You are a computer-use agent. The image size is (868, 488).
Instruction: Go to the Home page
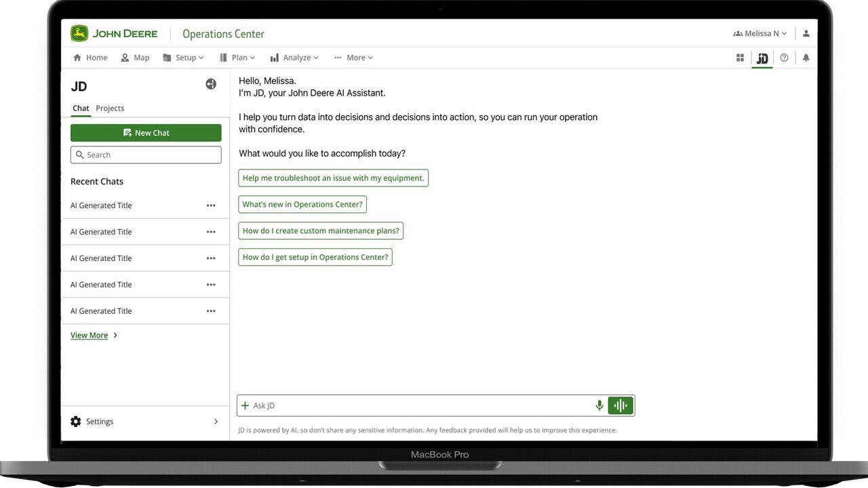pos(90,58)
